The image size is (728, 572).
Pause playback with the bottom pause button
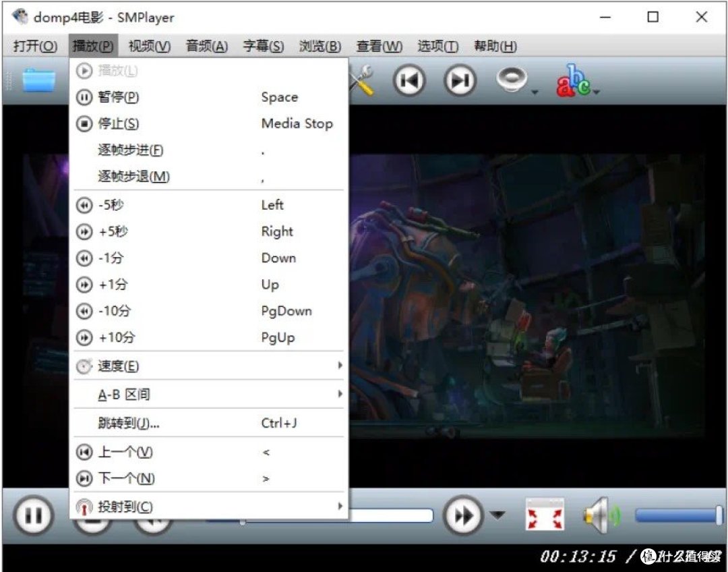(x=33, y=515)
